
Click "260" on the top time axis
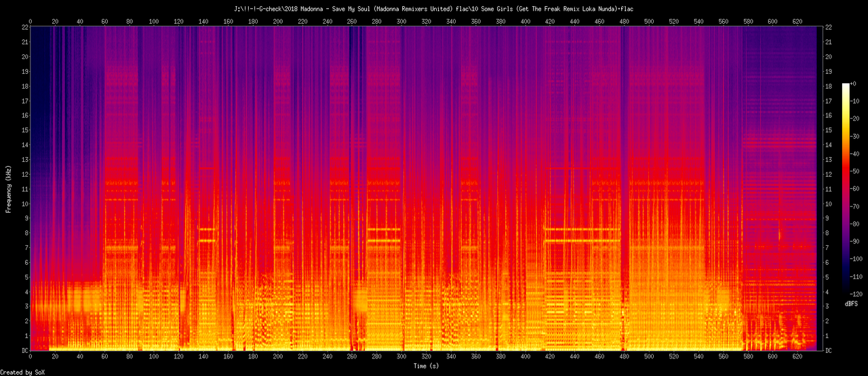(x=352, y=21)
